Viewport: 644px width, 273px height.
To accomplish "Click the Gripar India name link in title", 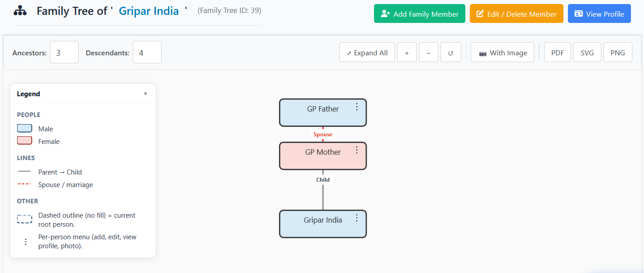I will [x=149, y=11].
